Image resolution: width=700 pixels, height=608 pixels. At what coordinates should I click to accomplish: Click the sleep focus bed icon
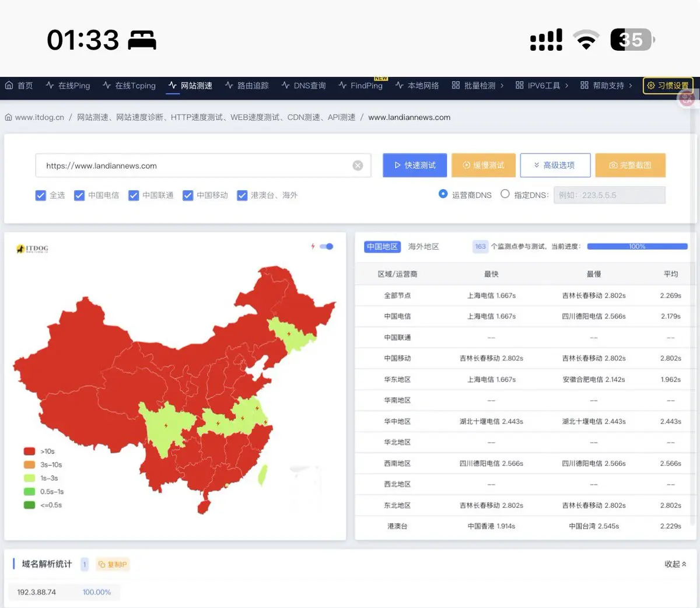142,40
